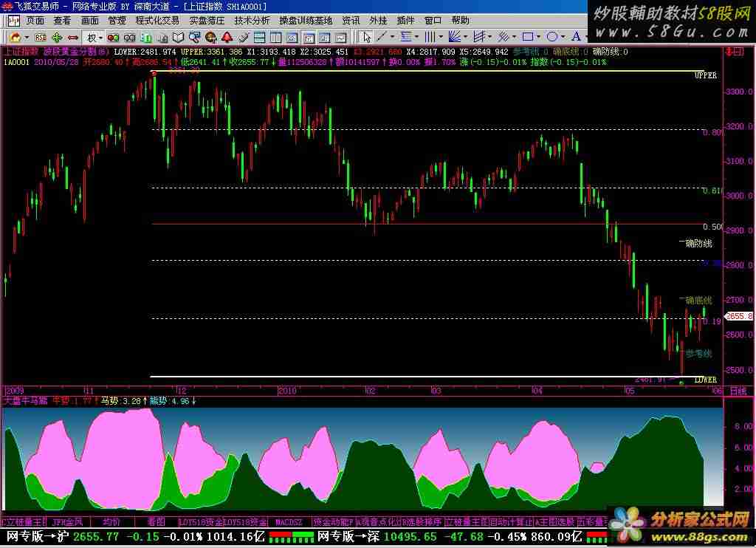Click the red horizontal double-arrow icon
The height and width of the screenshot is (548, 756).
(73, 37)
